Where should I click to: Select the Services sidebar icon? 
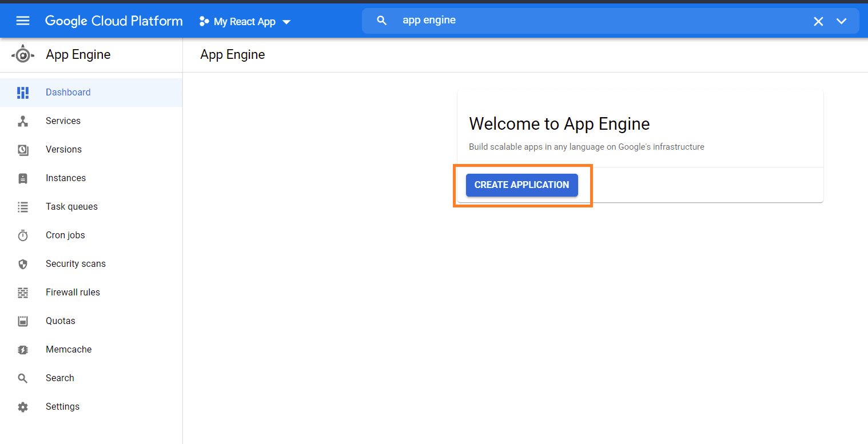(23, 121)
